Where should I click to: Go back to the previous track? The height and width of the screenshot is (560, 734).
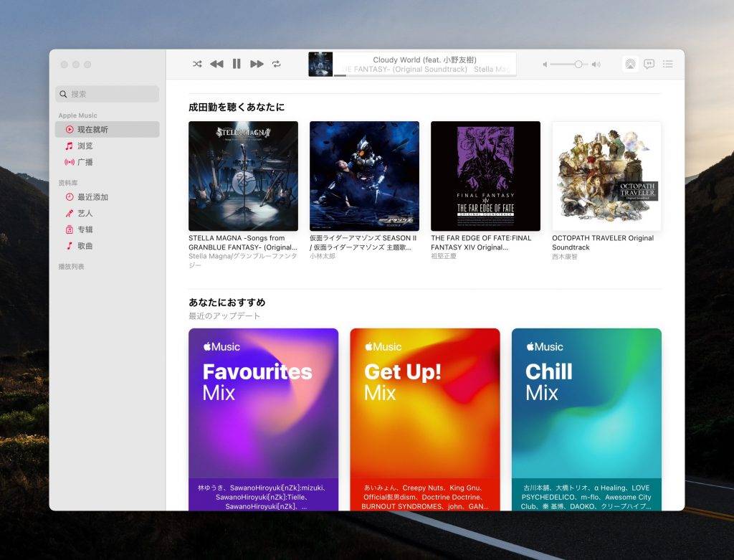click(x=217, y=64)
